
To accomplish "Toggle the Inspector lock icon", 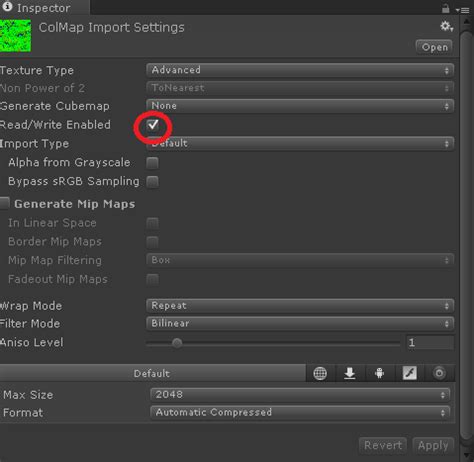I will pos(445,8).
